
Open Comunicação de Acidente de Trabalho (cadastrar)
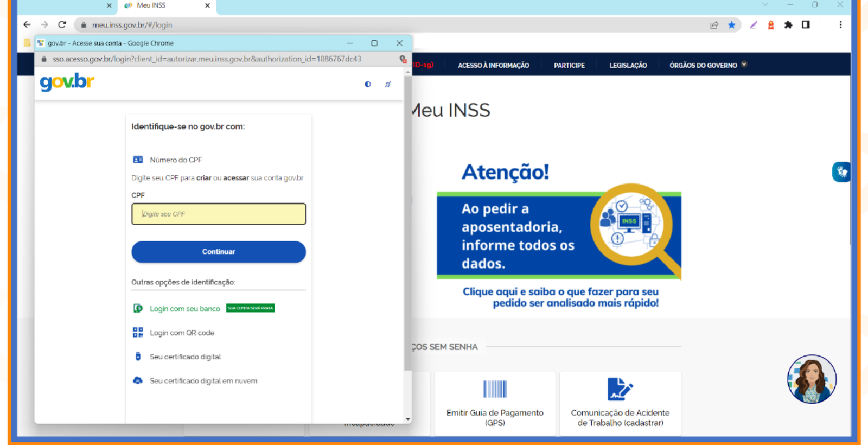[x=620, y=403]
